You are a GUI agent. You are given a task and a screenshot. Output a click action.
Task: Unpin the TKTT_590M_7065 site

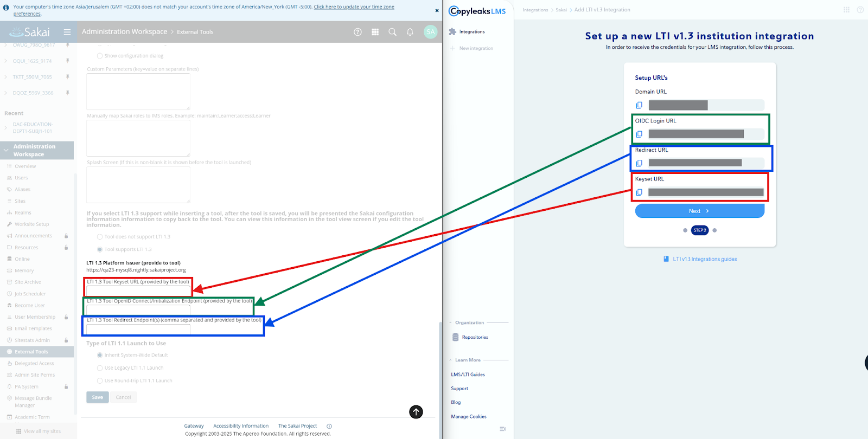pyautogui.click(x=67, y=77)
